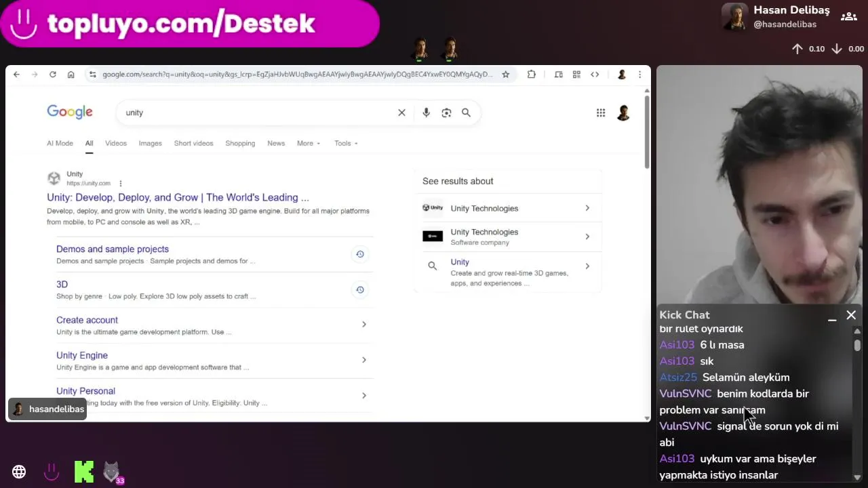Open the participants icon near Hasan Delibaş
Viewport: 868px width, 488px height.
pyautogui.click(x=848, y=17)
